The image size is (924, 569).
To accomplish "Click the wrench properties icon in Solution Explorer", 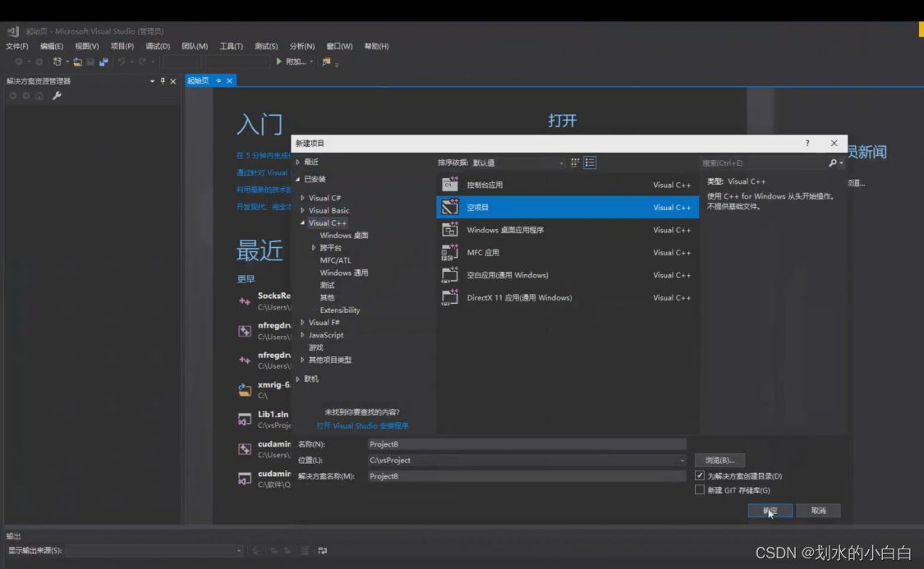I will [x=57, y=95].
